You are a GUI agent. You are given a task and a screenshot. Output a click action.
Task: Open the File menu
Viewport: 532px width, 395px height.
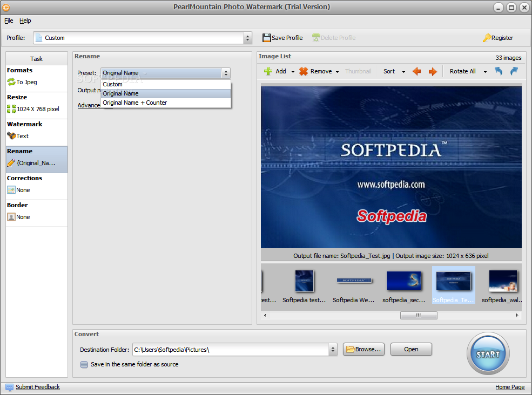(9, 21)
